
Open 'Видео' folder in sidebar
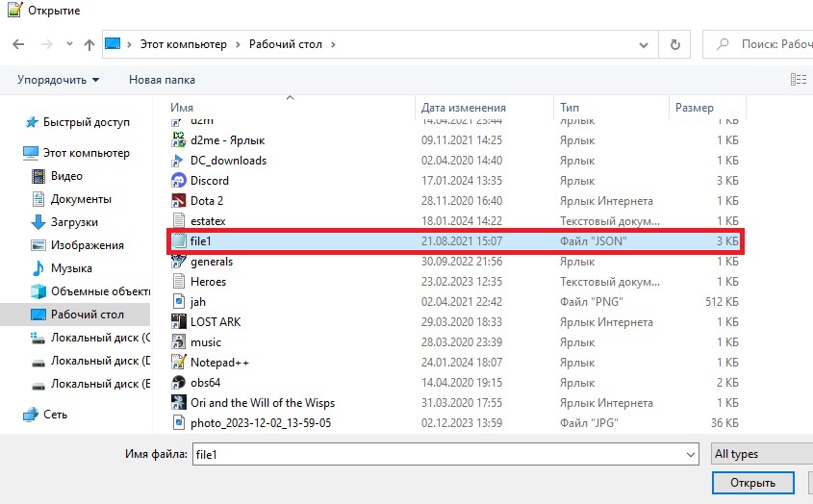point(66,176)
